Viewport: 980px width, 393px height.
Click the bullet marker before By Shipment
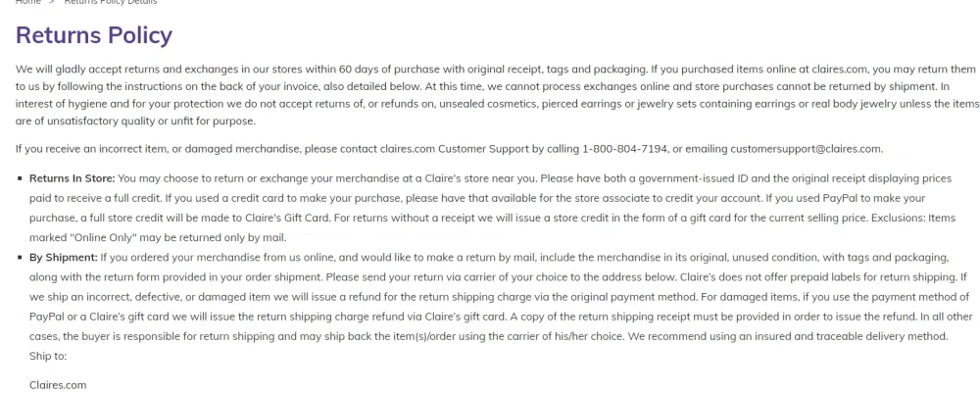click(x=21, y=258)
